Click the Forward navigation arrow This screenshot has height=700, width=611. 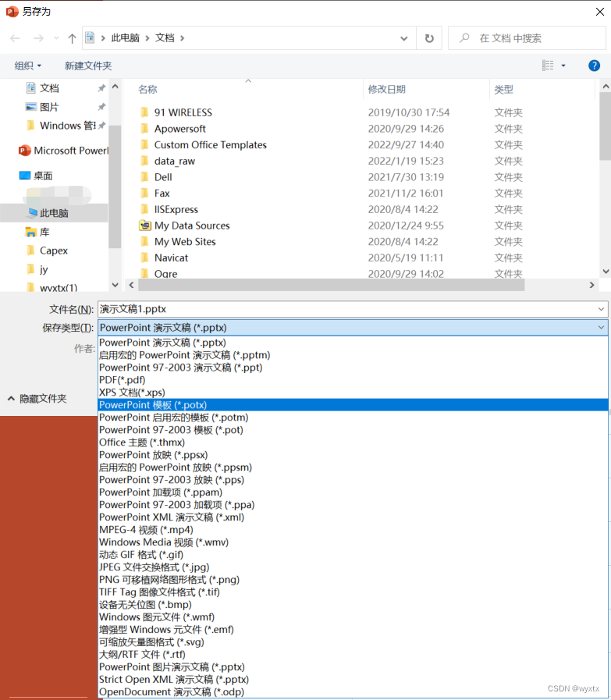38,38
